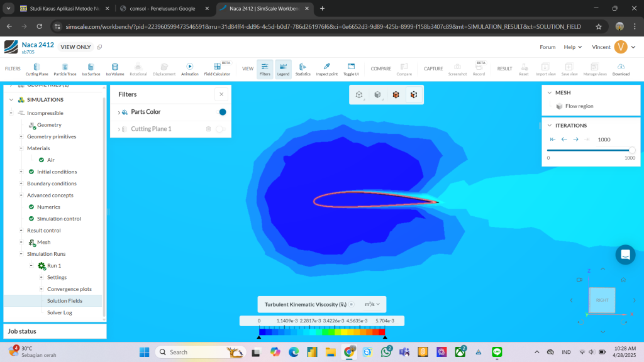
Task: Start the Animation filter
Action: tap(189, 69)
